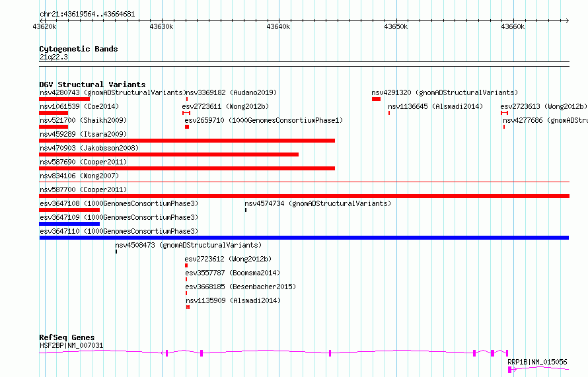588x377 pixels.
Task: Click the 43630k ruler position
Action: pos(162,26)
